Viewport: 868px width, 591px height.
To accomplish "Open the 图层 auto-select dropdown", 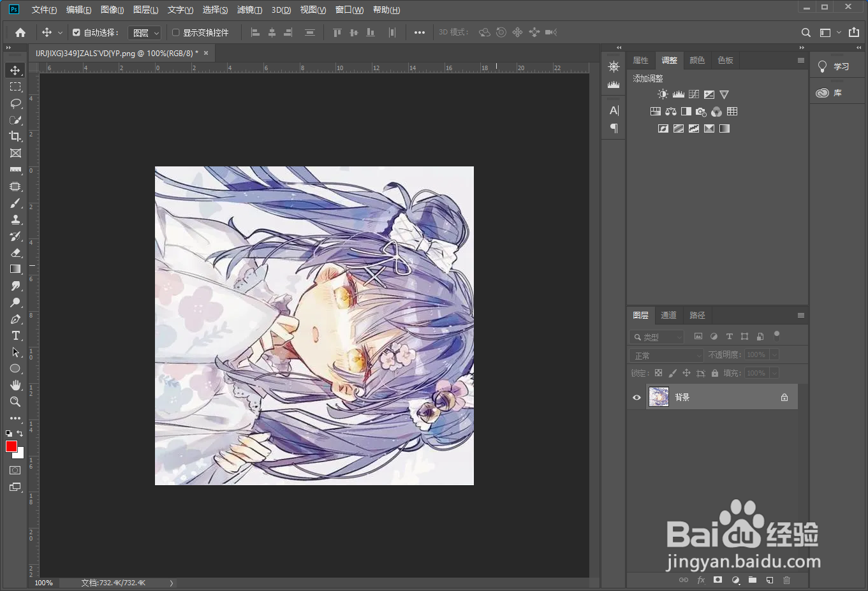I will (x=145, y=33).
